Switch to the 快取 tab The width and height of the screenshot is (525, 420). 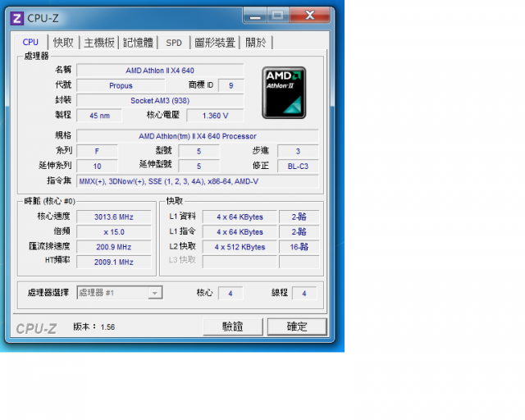click(x=63, y=43)
